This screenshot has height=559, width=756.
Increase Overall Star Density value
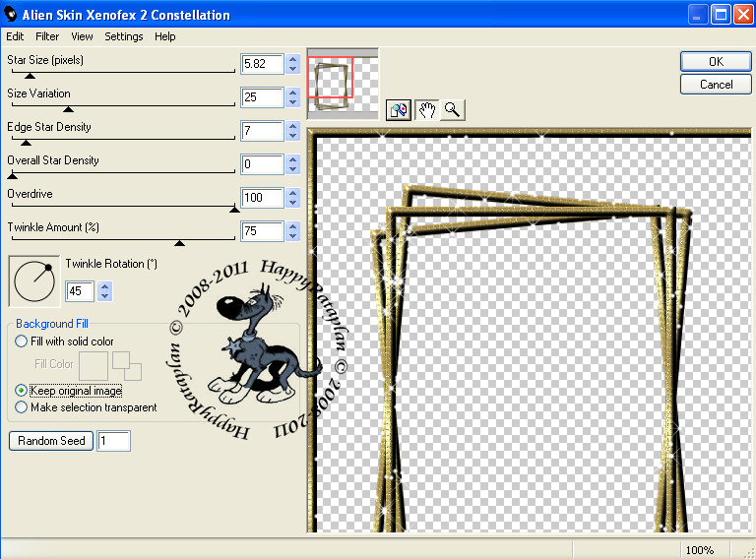[292, 159]
